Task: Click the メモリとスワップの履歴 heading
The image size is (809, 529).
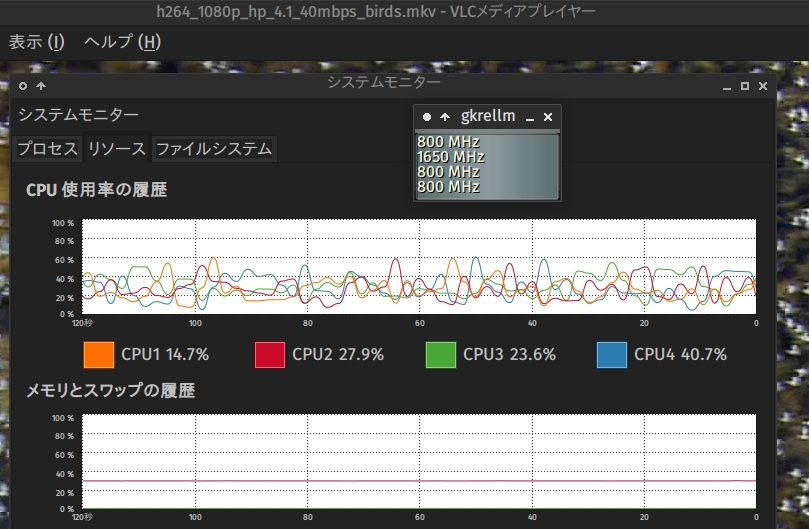Action: pyautogui.click(x=110, y=391)
